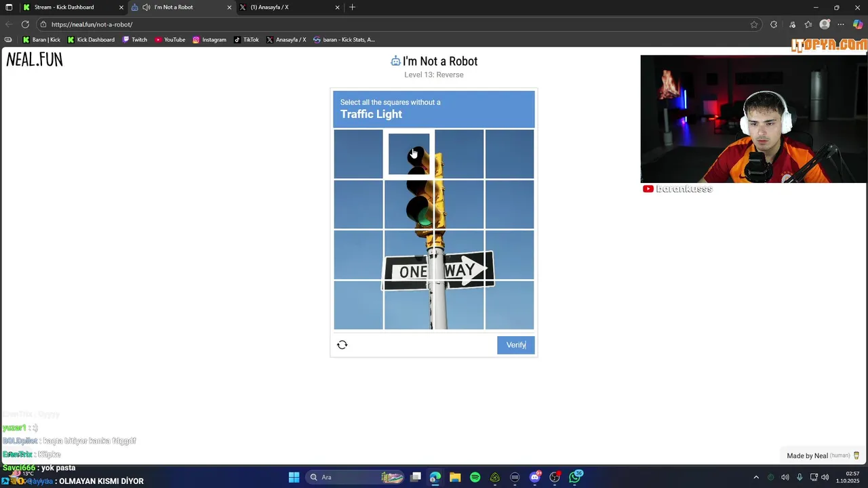Open Microsoft Edge from the taskbar
The height and width of the screenshot is (488, 868).
tap(435, 477)
